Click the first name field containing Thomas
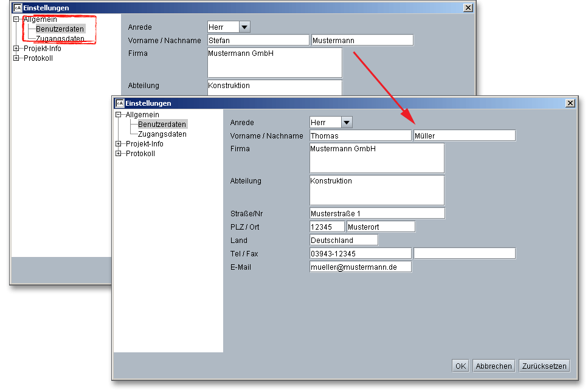This screenshot has width=588, height=390. [x=360, y=135]
